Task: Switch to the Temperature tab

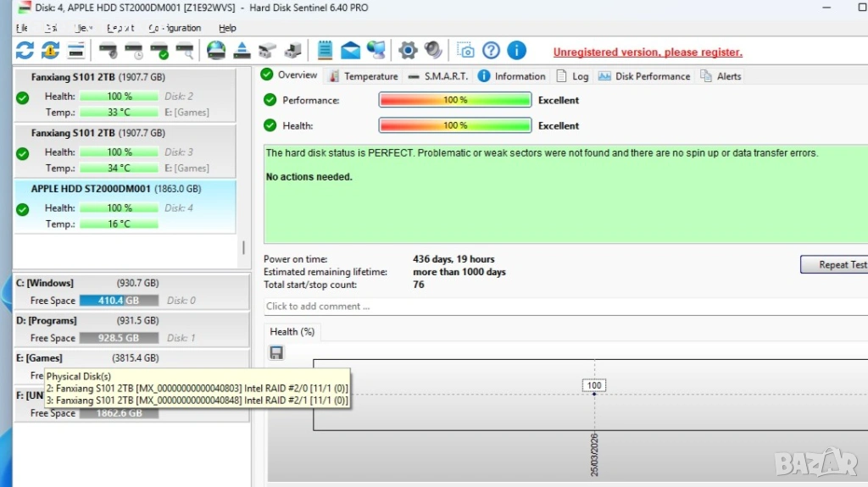Action: point(363,76)
